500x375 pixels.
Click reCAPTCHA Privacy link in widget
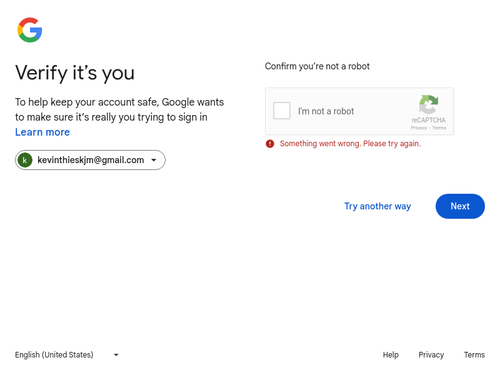(419, 128)
